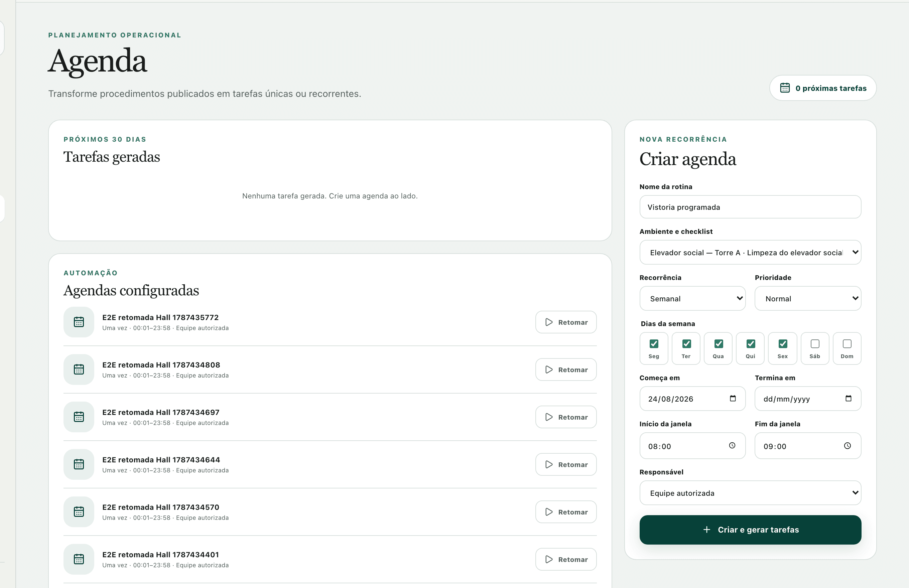Uncheck the Qui weekday checkbox

pos(751,344)
